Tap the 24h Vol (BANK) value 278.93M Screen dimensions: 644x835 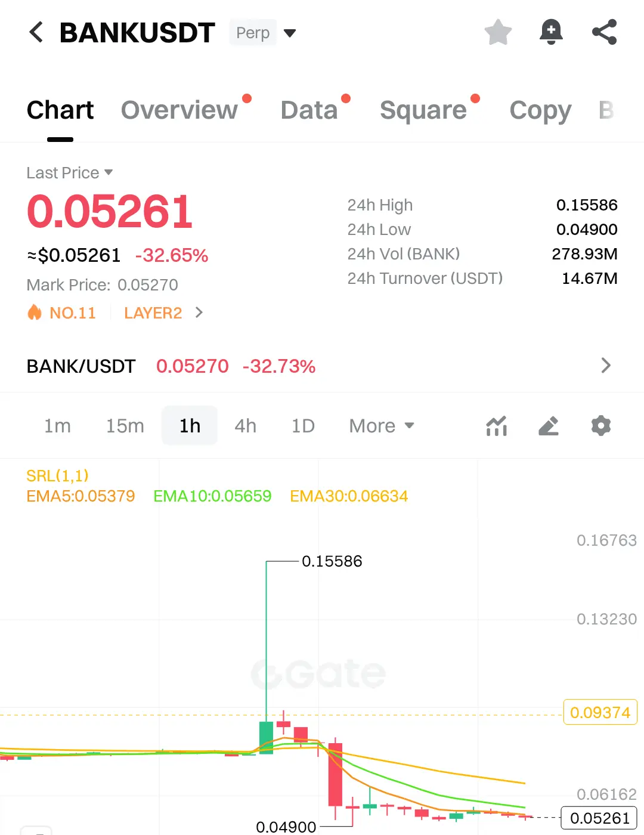point(584,254)
